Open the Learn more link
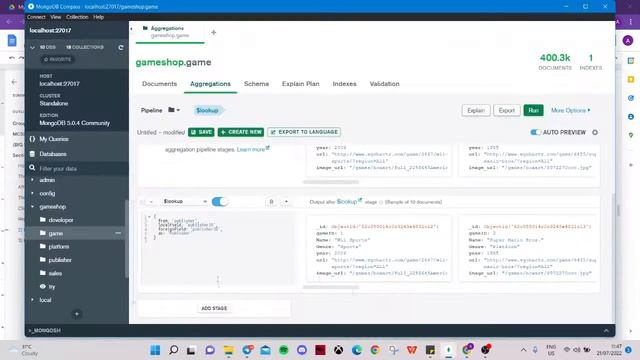Screen dimensions: 640x360 [253, 149]
